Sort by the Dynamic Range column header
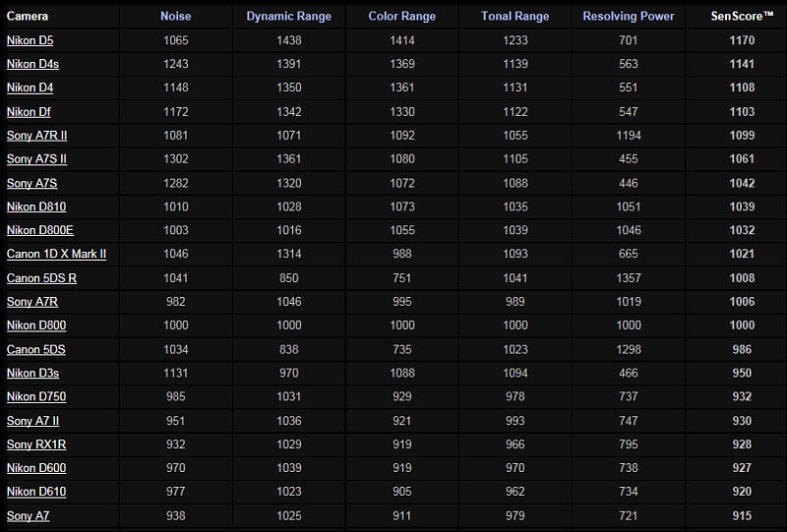The height and width of the screenshot is (532, 787). tap(288, 16)
